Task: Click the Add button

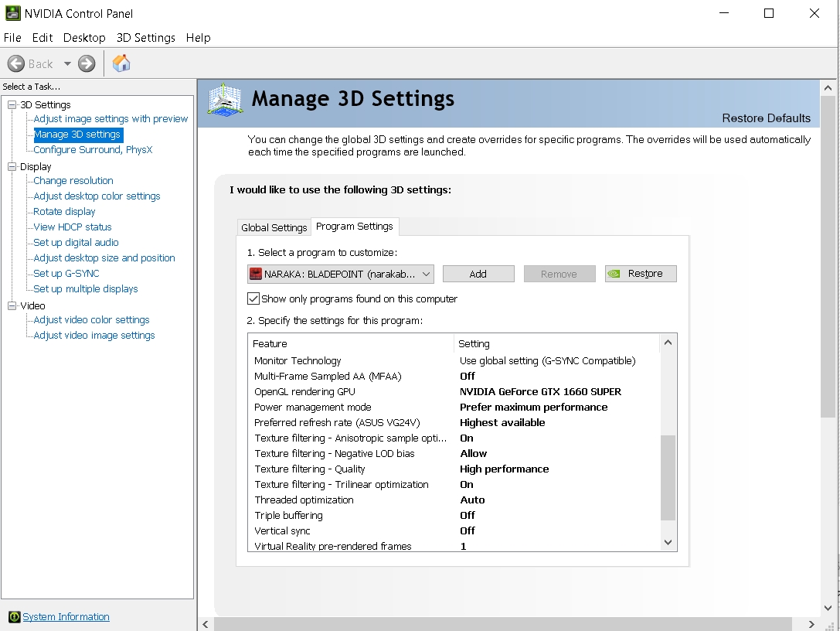Action: point(478,274)
